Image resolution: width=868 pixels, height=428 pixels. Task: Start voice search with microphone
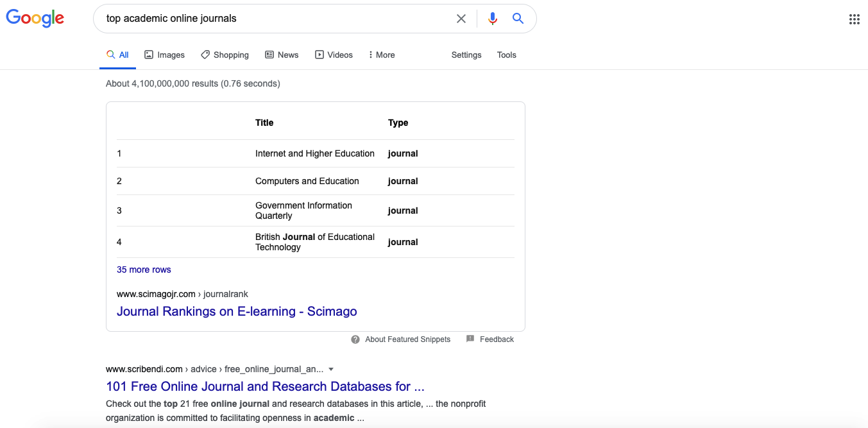(493, 19)
